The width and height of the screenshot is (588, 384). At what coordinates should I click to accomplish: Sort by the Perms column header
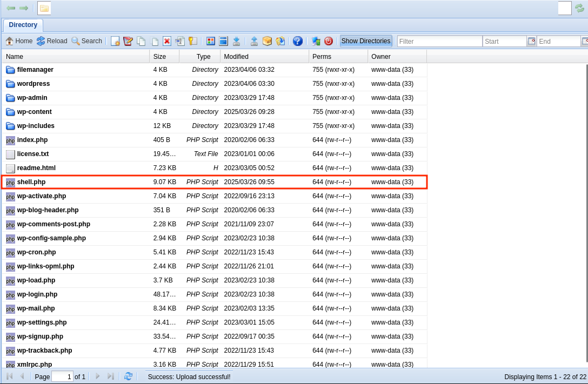[x=338, y=57]
